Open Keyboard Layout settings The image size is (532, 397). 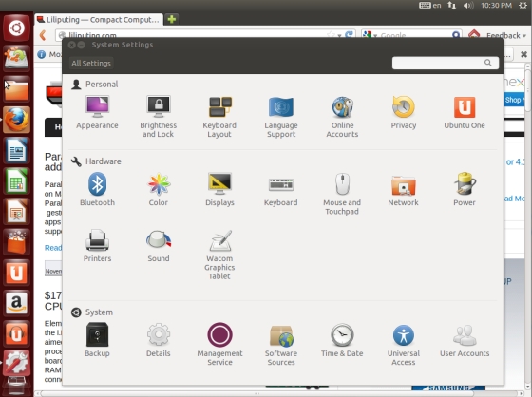pos(219,117)
